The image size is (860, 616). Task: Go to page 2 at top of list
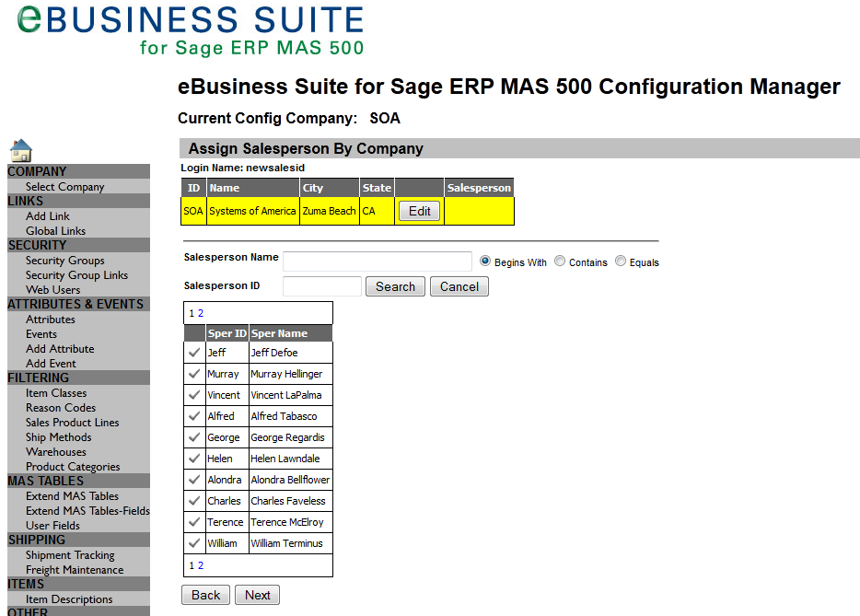pyautogui.click(x=201, y=313)
